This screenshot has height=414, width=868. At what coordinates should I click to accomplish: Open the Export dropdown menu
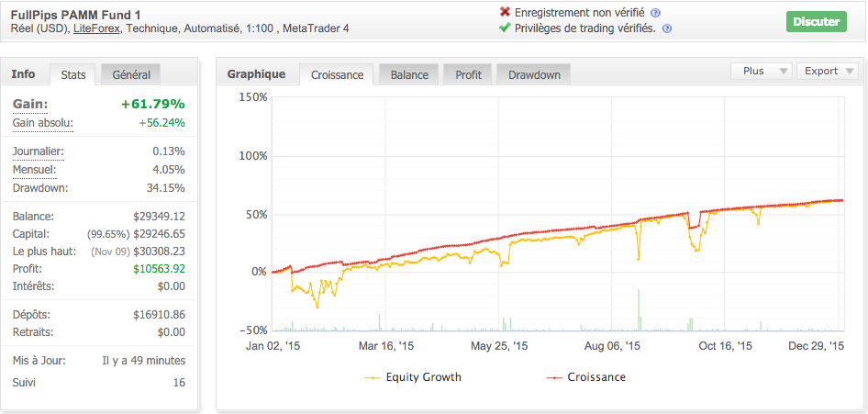click(x=827, y=71)
